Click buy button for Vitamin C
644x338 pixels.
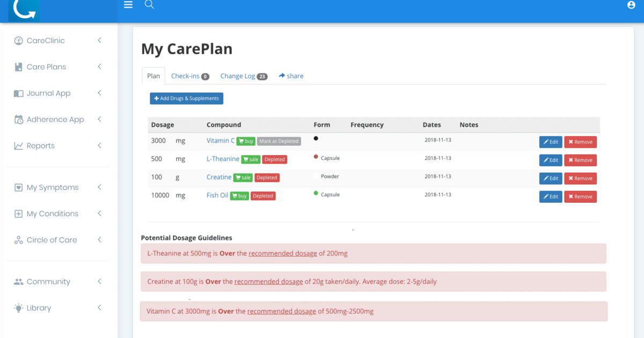point(246,141)
